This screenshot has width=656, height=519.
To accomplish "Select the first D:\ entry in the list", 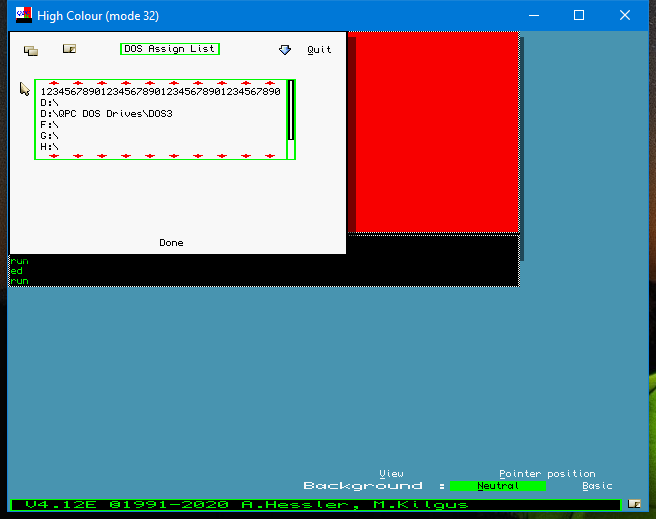I will [x=49, y=102].
